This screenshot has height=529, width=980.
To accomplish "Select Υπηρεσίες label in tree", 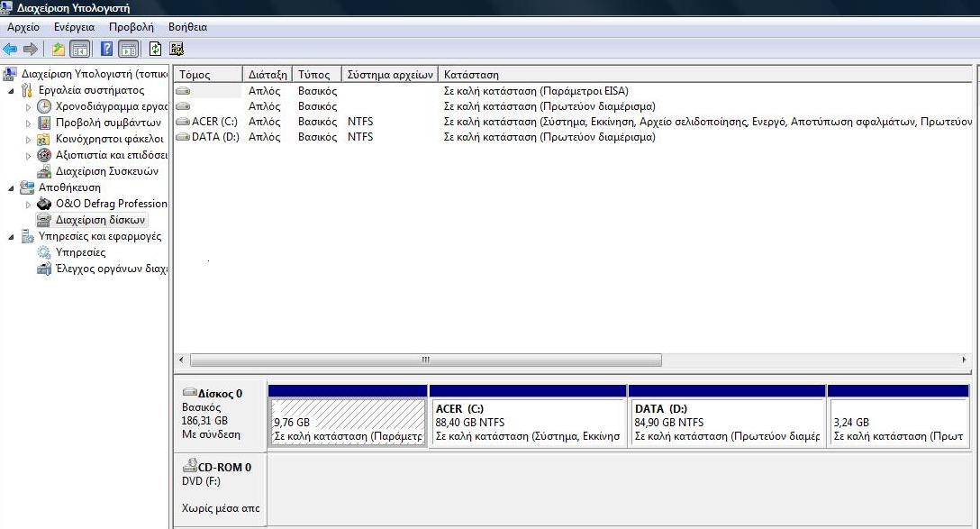I will click(x=81, y=252).
